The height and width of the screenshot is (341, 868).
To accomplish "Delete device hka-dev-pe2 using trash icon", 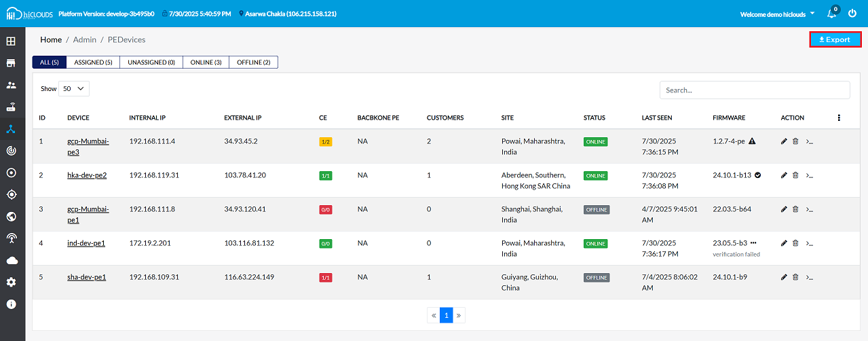I will (795, 175).
